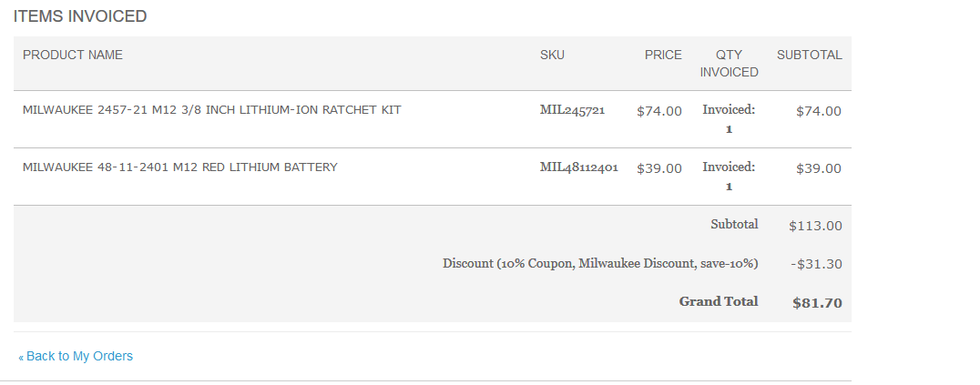Open the Back to My Orders link
The width and height of the screenshot is (980, 385).
coord(76,356)
